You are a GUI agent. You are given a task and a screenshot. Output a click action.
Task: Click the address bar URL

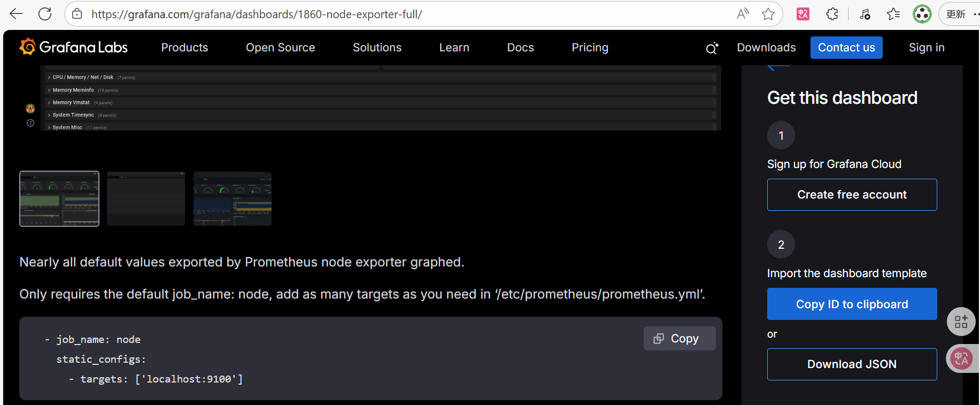pyautogui.click(x=257, y=14)
